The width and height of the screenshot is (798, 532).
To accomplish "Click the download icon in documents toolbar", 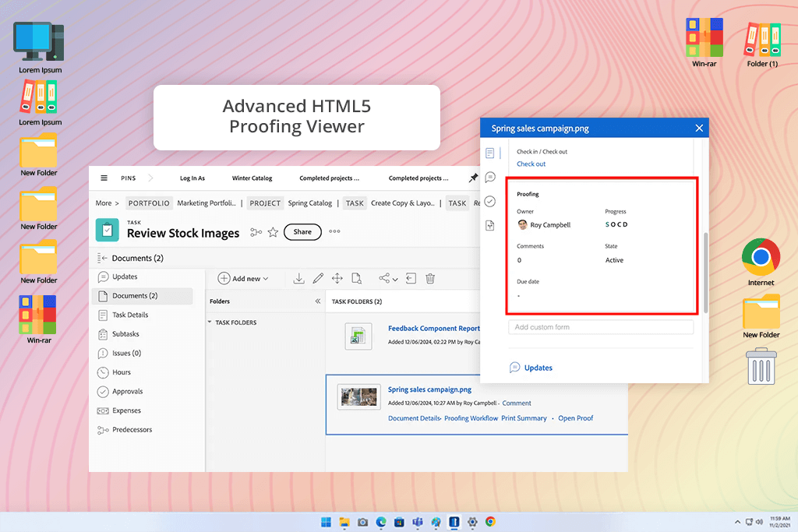I will tap(298, 278).
